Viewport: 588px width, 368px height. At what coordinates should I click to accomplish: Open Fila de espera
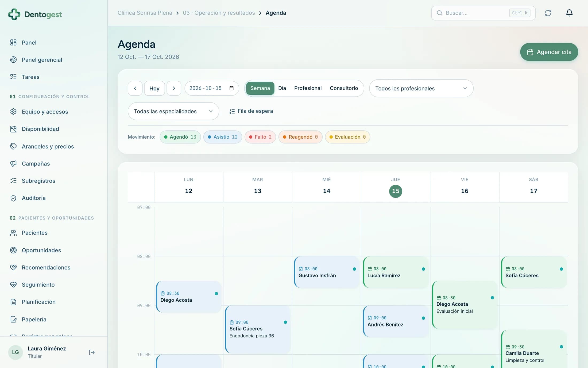(251, 111)
